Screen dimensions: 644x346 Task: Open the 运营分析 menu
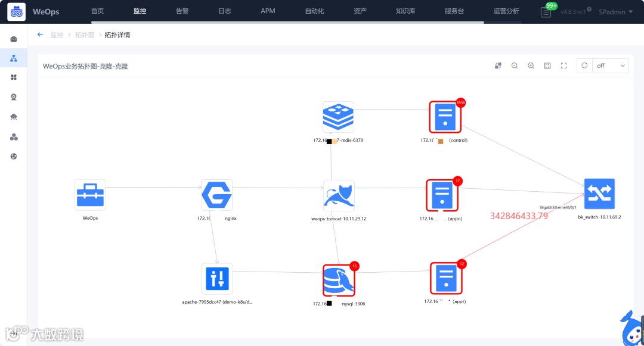pyautogui.click(x=506, y=11)
